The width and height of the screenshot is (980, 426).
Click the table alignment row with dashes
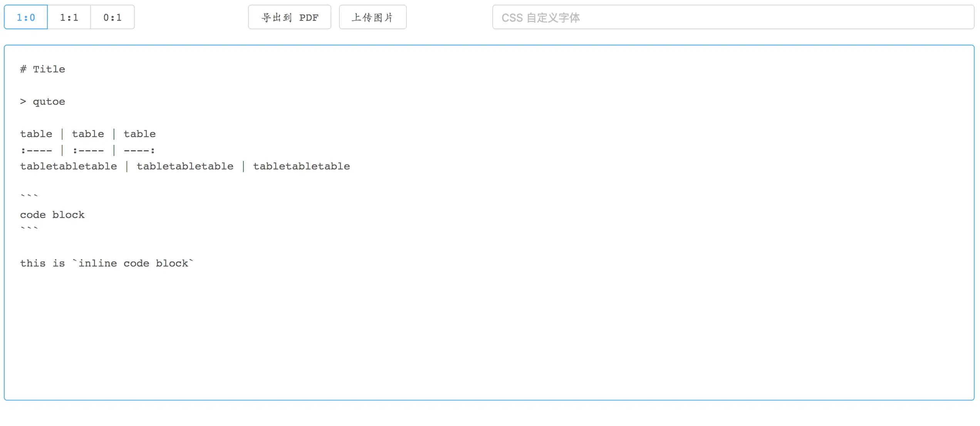point(88,150)
